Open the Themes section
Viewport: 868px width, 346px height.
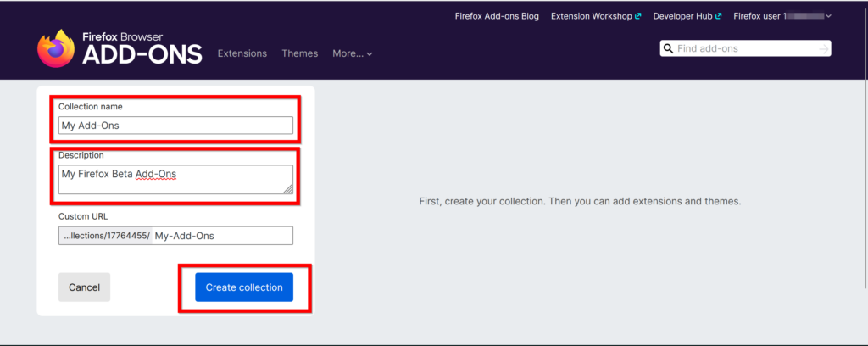pos(299,53)
